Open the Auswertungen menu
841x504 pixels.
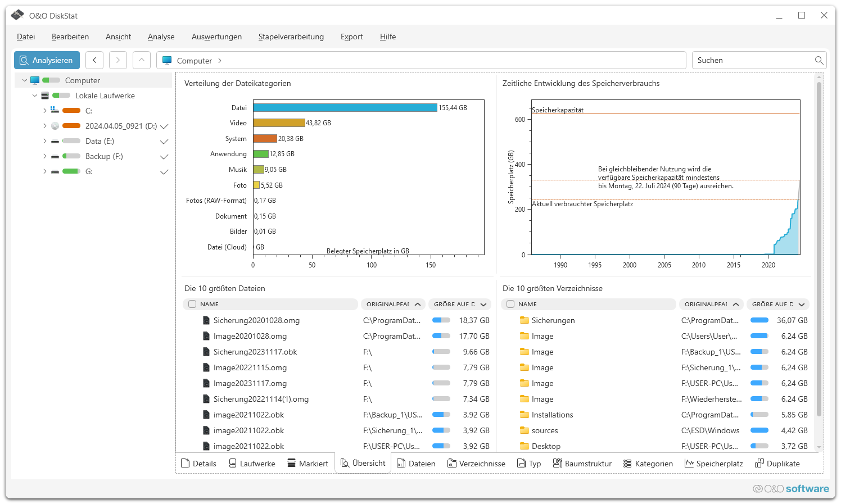click(216, 37)
